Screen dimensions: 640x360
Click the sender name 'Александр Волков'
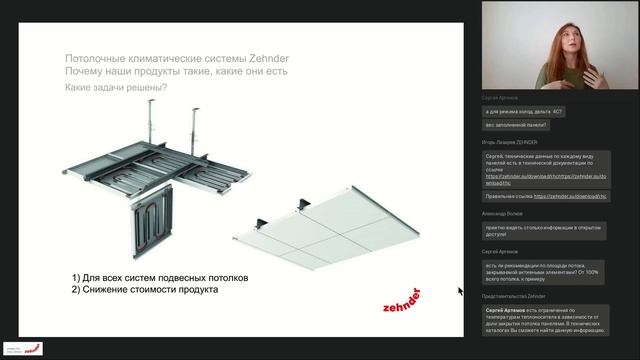(502, 213)
